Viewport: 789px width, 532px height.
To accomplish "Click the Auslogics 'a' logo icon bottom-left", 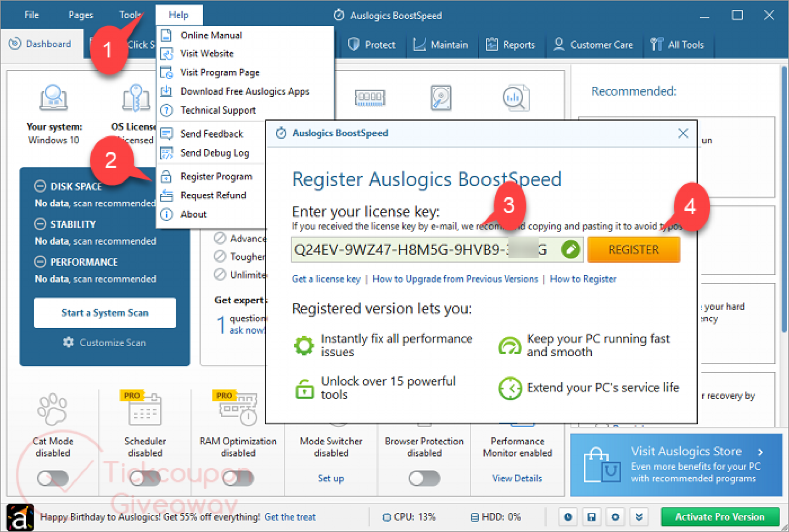I will point(20,518).
